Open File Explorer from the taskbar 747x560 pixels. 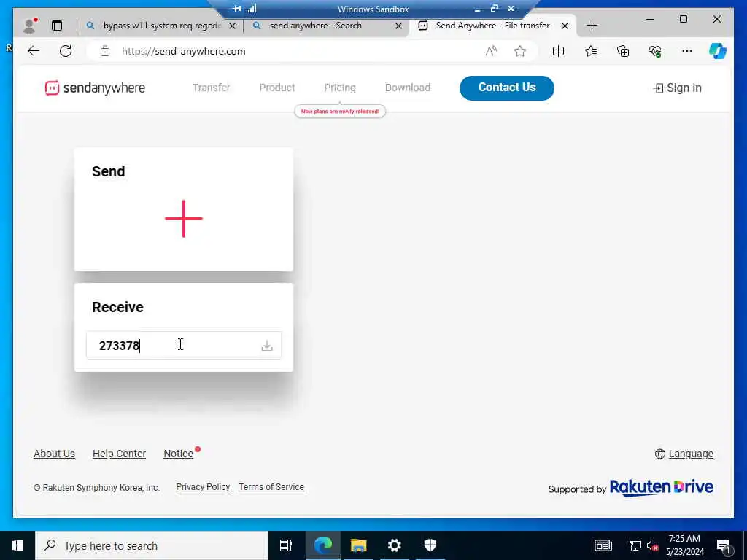pyautogui.click(x=359, y=545)
